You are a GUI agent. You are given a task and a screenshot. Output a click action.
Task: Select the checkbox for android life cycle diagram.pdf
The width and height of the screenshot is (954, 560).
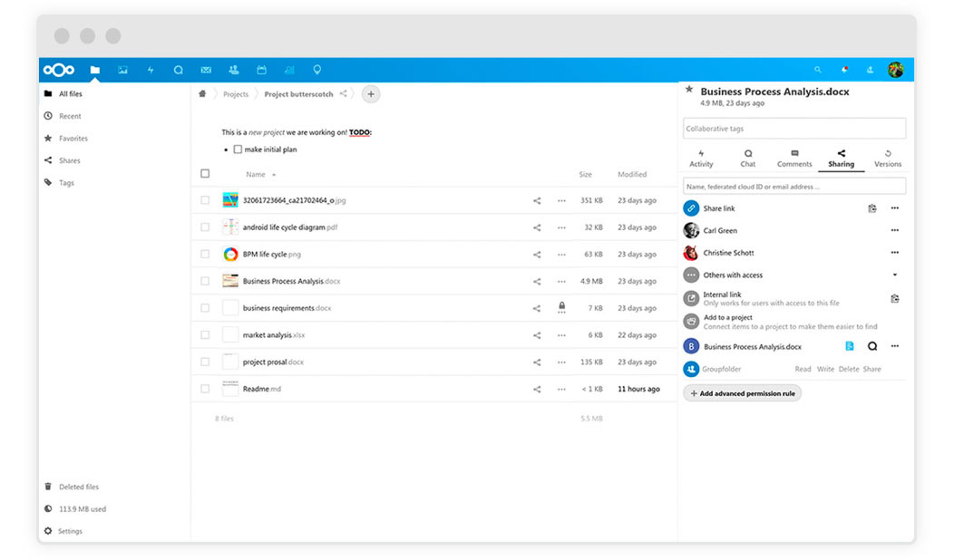point(205,227)
